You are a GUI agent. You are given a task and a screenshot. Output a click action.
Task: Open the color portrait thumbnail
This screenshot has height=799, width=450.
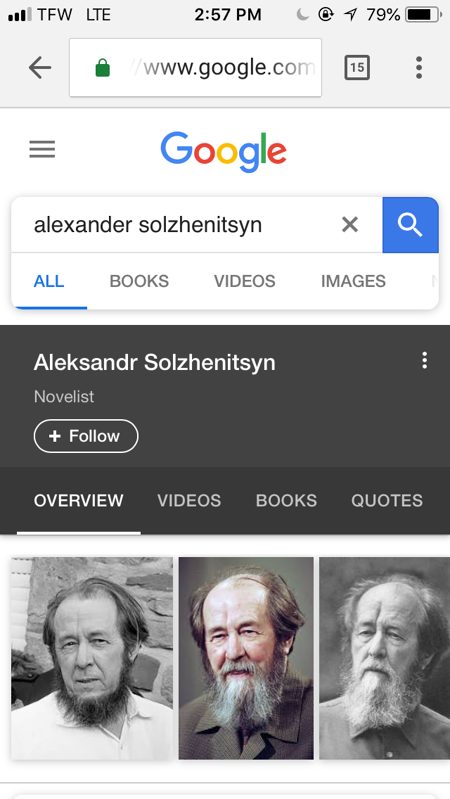tap(246, 658)
